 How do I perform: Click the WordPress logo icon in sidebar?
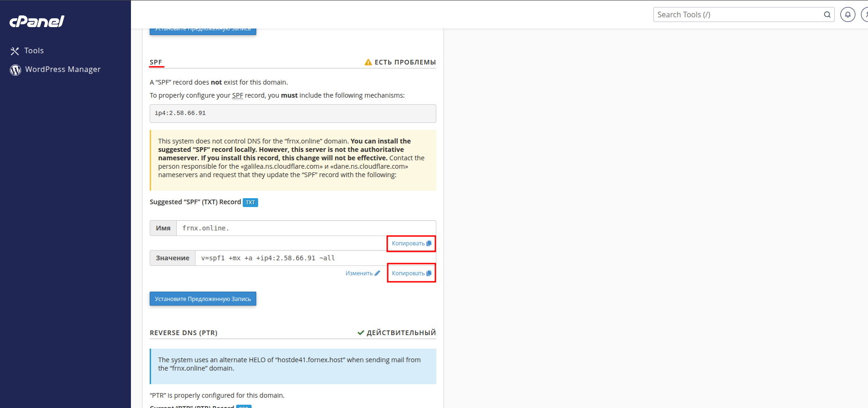[x=15, y=70]
